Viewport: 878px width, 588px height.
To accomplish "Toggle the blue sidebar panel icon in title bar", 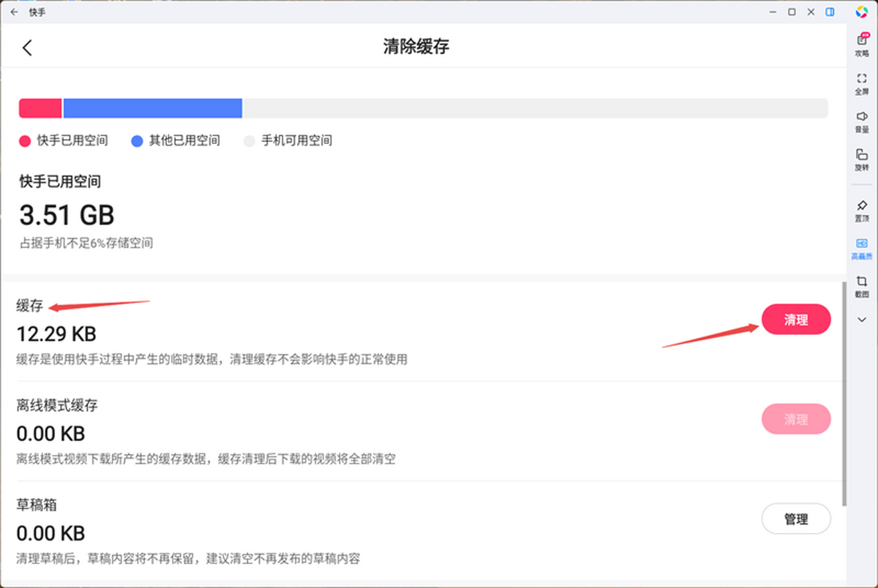I will coord(830,12).
